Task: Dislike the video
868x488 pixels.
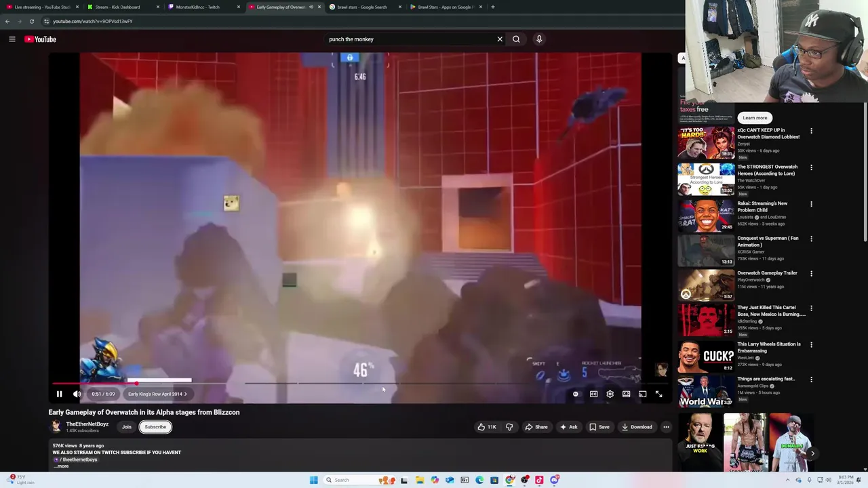Action: tap(509, 427)
